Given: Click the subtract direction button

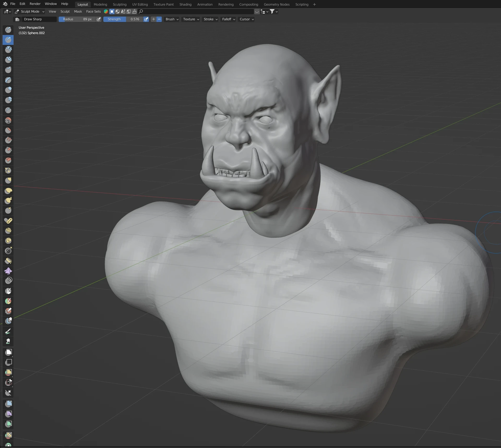Looking at the screenshot, I should point(159,19).
